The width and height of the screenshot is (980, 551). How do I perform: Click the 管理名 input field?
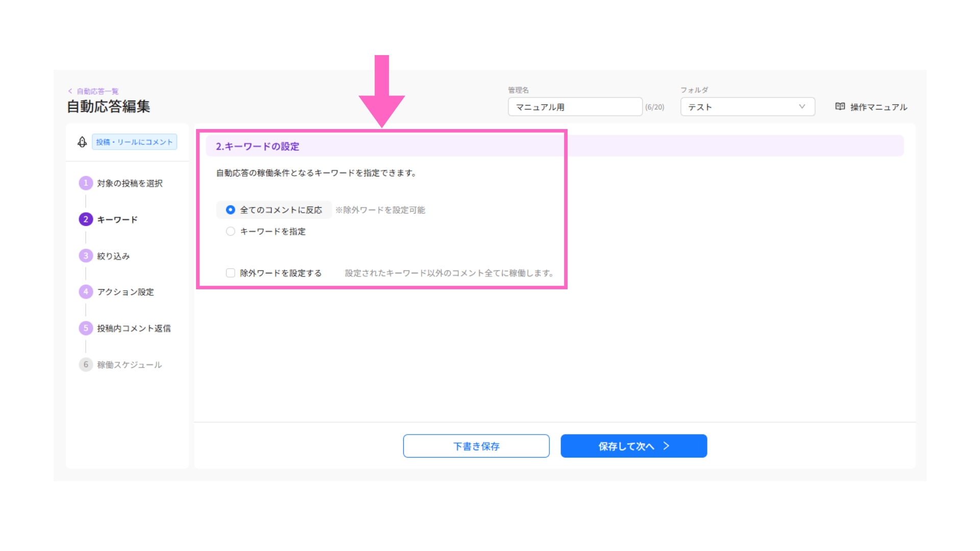[x=575, y=107]
